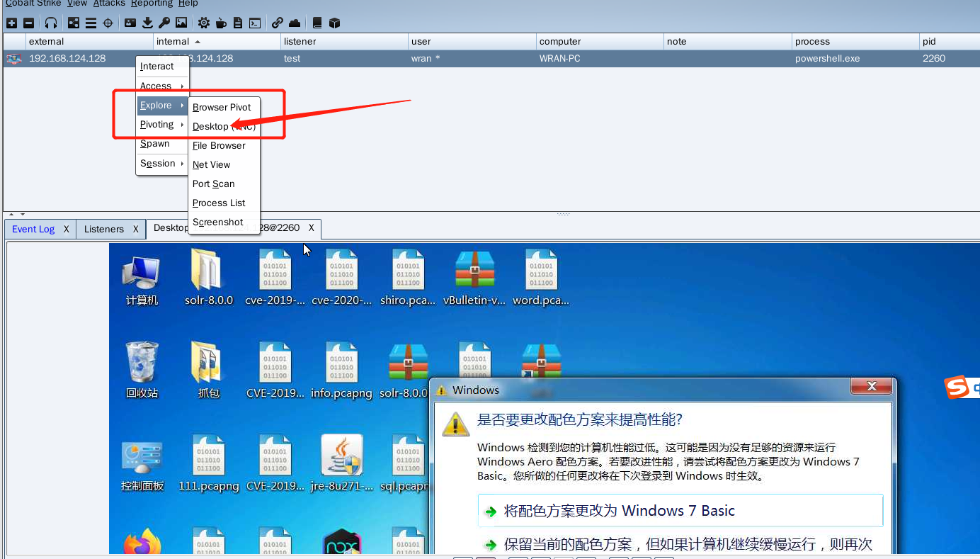The image size is (980, 559).
Task: Select the 111.pcapng file icon
Action: pyautogui.click(x=208, y=463)
